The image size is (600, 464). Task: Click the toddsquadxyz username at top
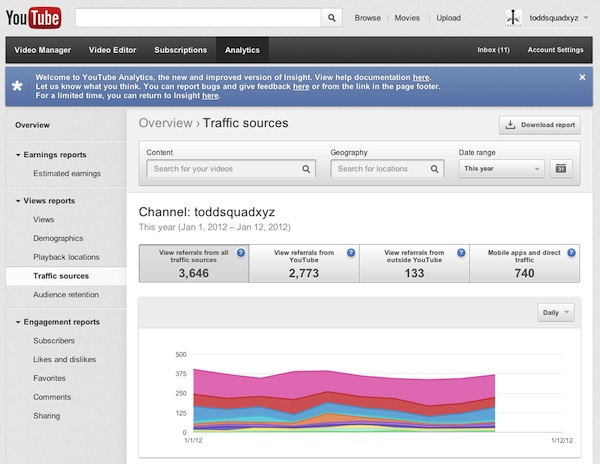pyautogui.click(x=554, y=18)
